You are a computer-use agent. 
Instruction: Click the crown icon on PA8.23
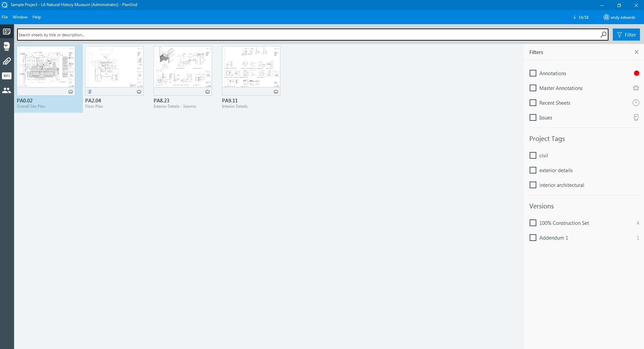pos(207,91)
